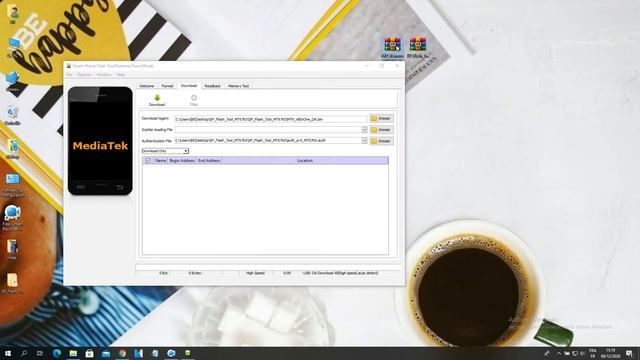Open File Explorer from the taskbar
The image size is (640, 360).
coord(73,353)
